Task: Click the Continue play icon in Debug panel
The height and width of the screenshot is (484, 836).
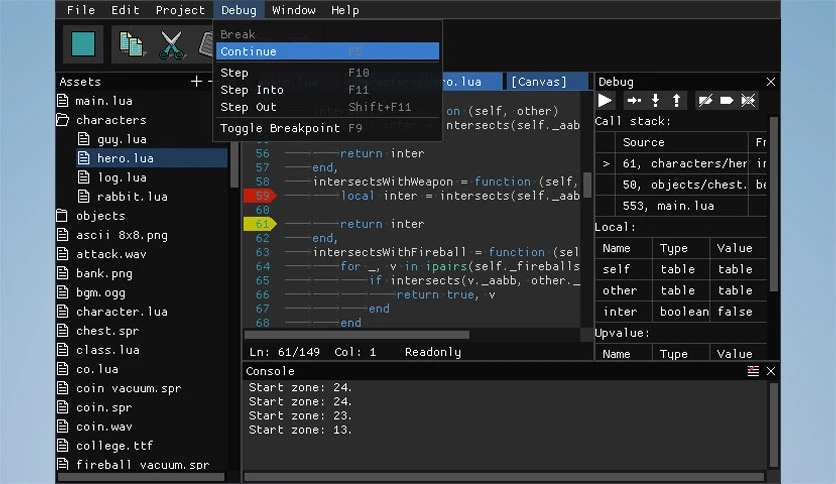Action: click(605, 100)
